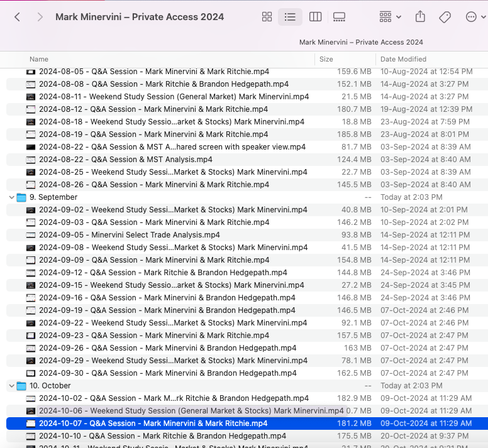
Task: Click the window title Mark Minervini – Private Access 2024
Action: point(140,17)
